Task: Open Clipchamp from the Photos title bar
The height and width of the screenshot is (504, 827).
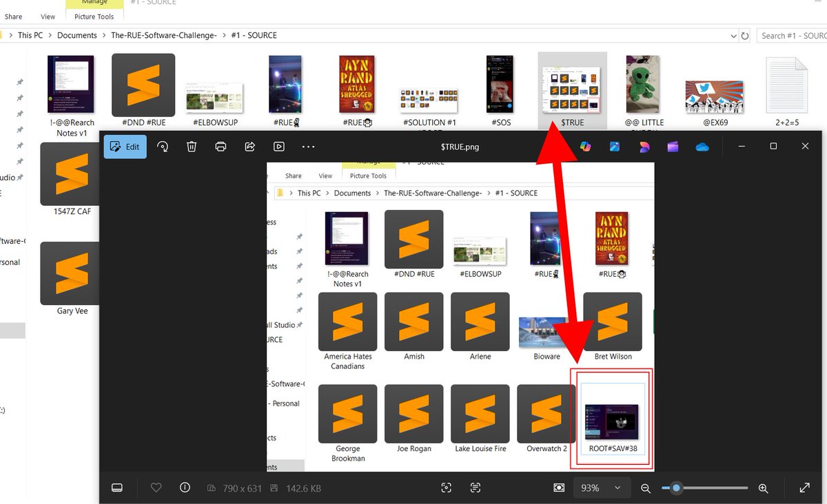Action: pos(673,147)
